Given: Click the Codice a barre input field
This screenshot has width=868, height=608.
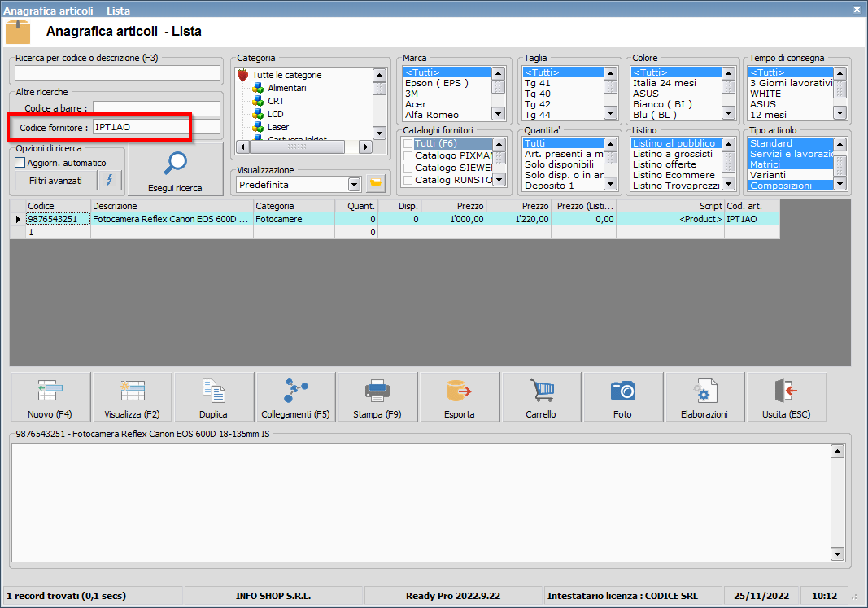Looking at the screenshot, I should coord(157,108).
